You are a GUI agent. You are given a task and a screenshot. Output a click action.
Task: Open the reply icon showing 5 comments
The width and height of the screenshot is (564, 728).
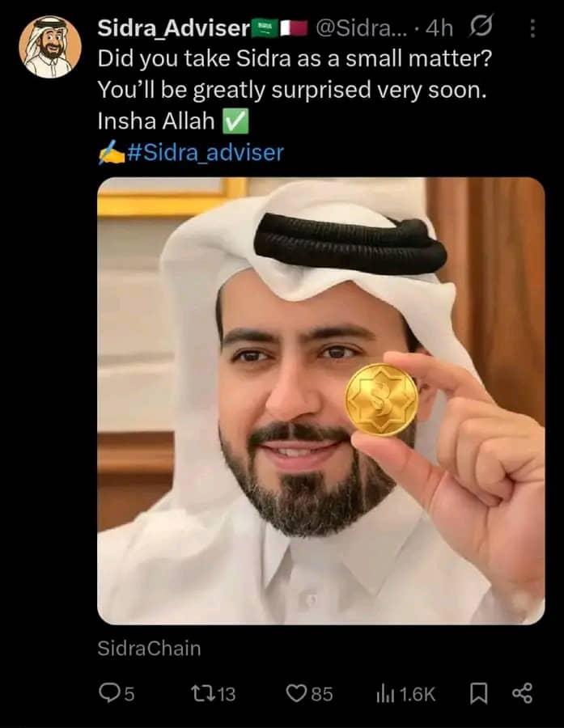pos(108,693)
